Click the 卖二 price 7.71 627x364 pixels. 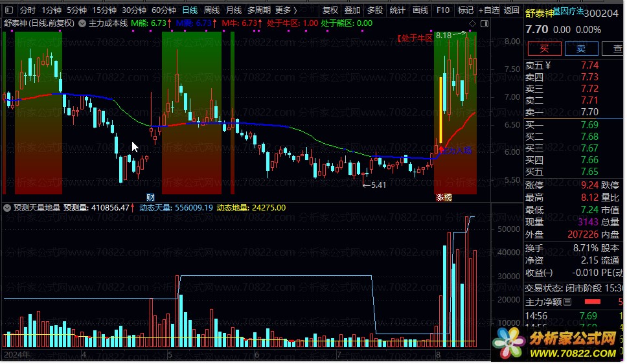coord(589,100)
